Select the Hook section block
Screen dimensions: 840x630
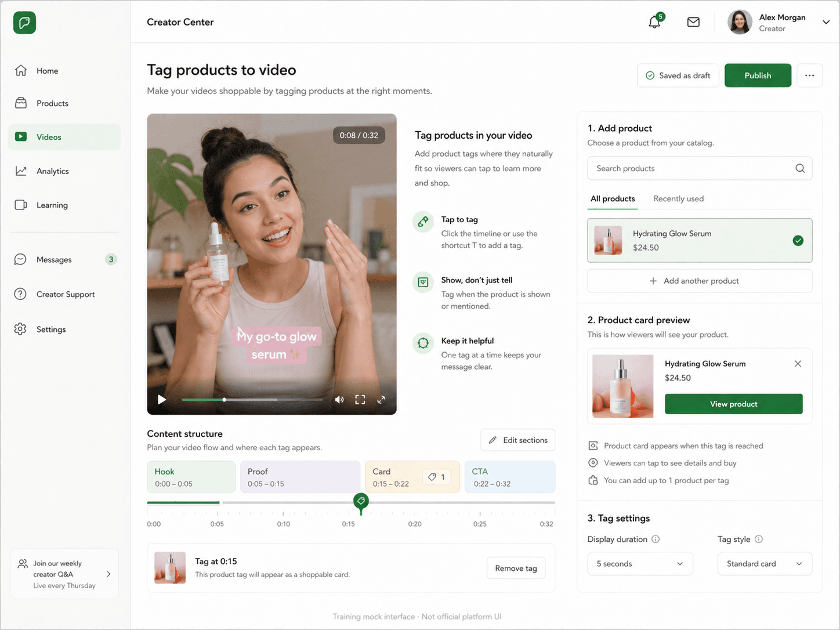(191, 477)
